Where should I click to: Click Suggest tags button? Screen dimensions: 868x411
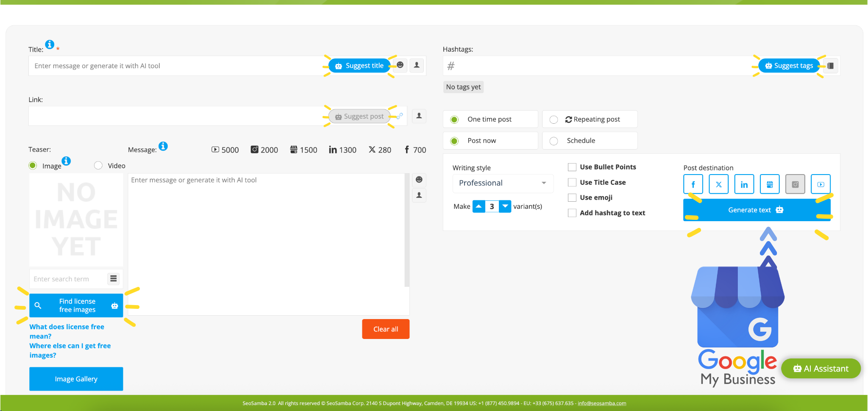(x=789, y=66)
